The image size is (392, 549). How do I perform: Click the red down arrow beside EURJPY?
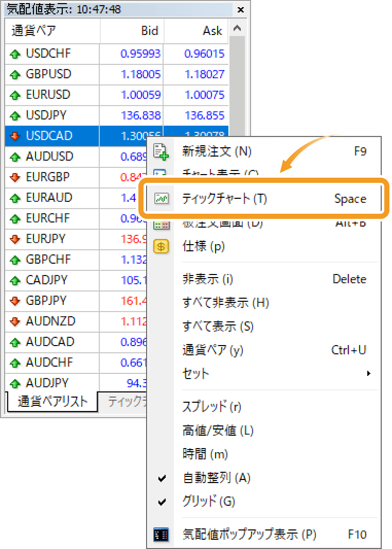[x=15, y=239]
